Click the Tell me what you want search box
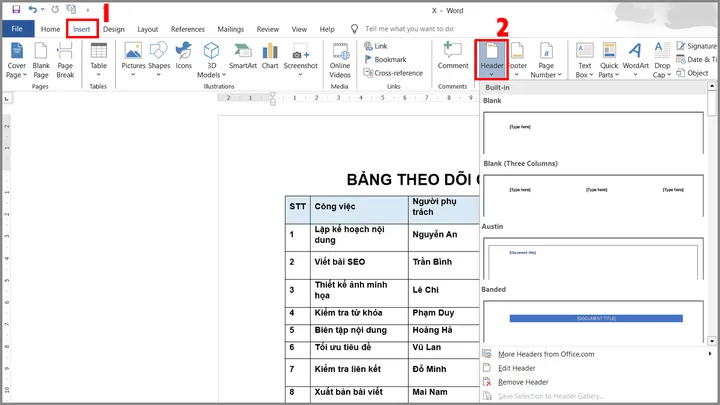The height and width of the screenshot is (405, 720). (409, 29)
